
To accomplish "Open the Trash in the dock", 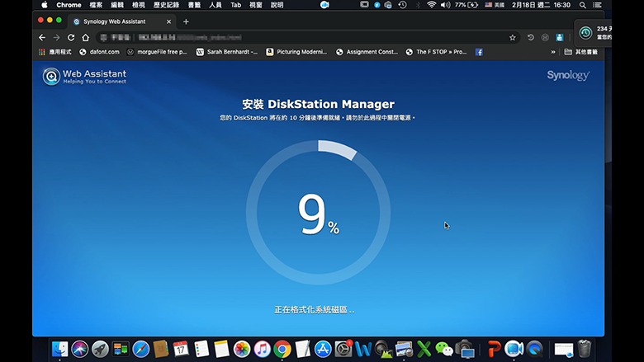I will (584, 349).
